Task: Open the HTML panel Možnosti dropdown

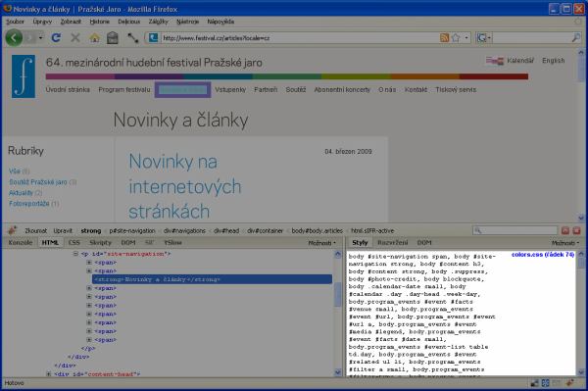Action: pyautogui.click(x=321, y=243)
